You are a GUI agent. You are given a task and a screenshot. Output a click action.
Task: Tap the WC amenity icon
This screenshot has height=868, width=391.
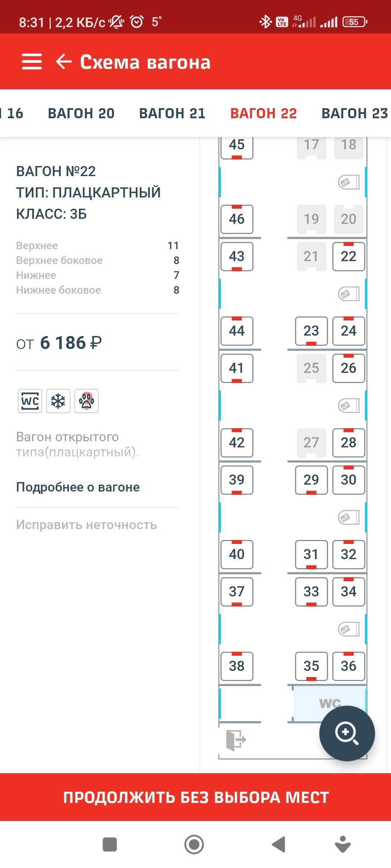(30, 401)
